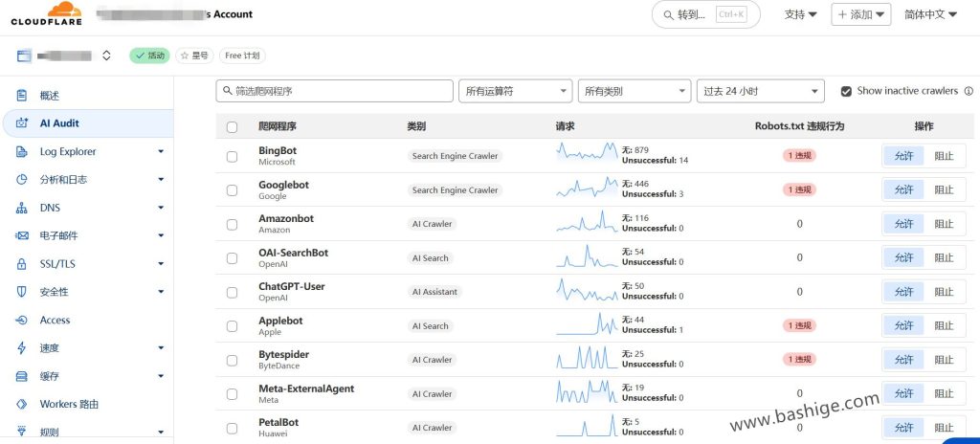
Task: Click the Free 计划 plan badge
Action: tap(242, 55)
